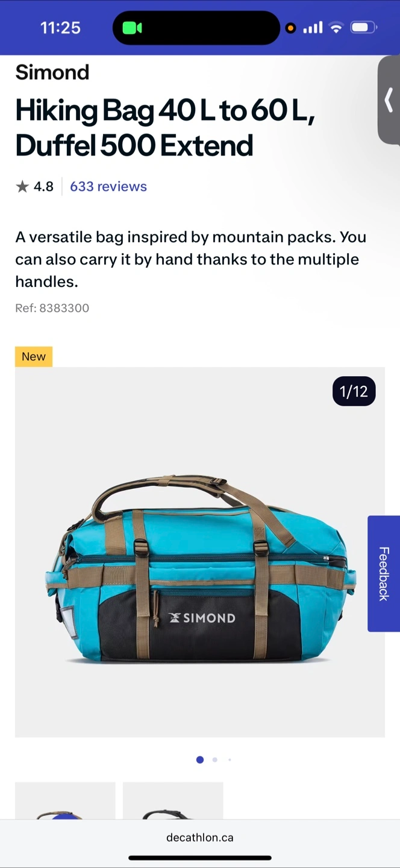Select the first product thumbnail below carousel
Viewport: 400px width, 868px height.
tap(65, 800)
